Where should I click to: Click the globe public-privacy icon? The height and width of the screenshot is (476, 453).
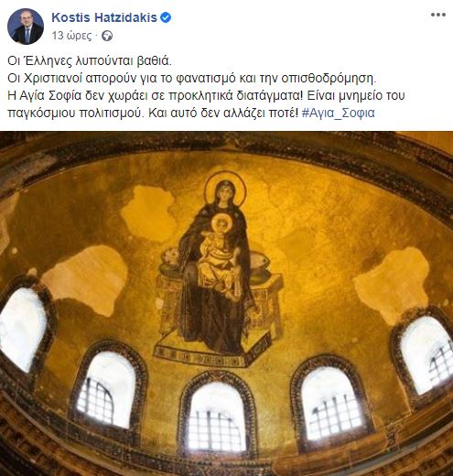tap(107, 36)
